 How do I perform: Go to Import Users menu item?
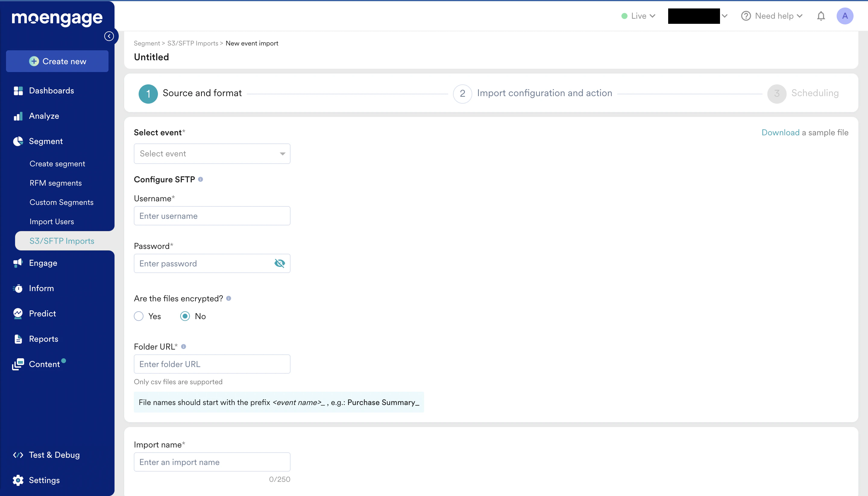pos(52,221)
